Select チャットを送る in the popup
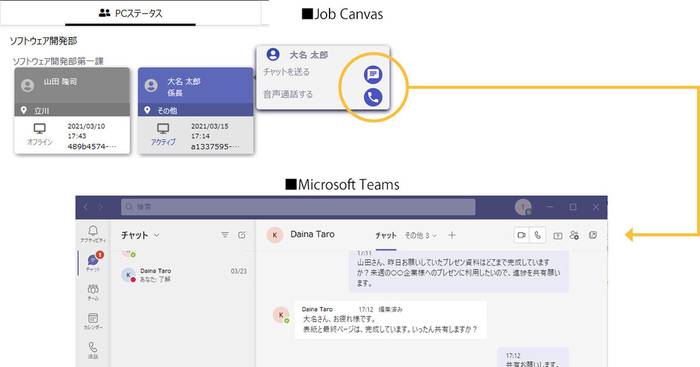This screenshot has width=700, height=367. [286, 72]
